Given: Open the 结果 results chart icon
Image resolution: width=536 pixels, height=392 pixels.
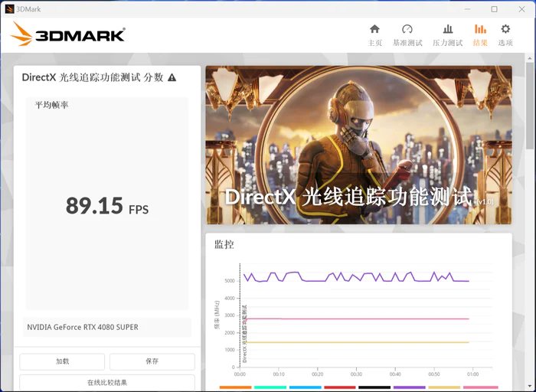Looking at the screenshot, I should (x=480, y=35).
